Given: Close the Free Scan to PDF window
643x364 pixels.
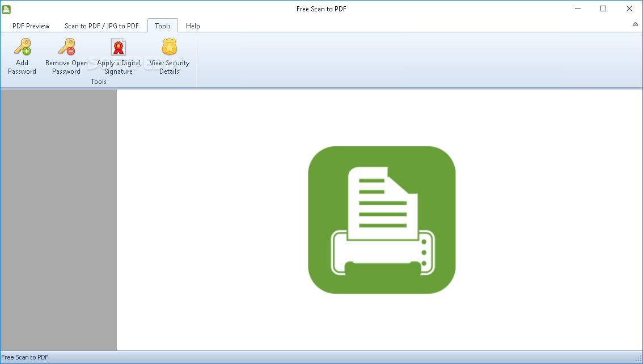Looking at the screenshot, I should 629,9.
